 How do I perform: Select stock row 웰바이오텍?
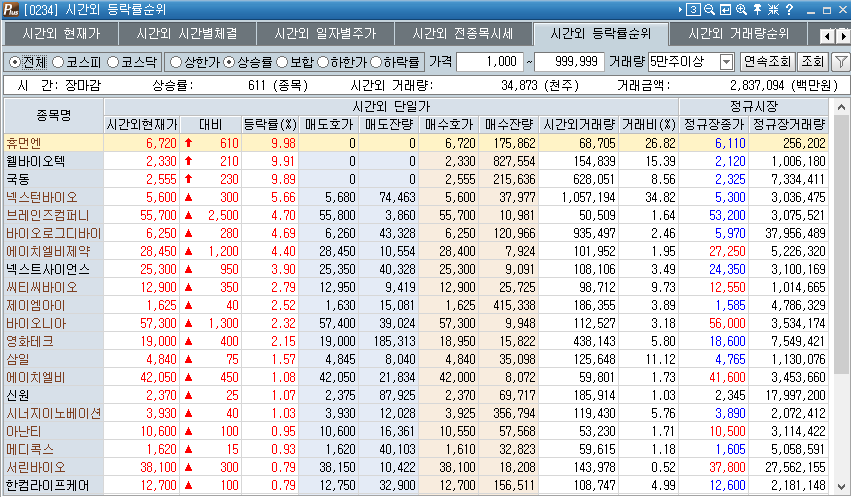pos(416,161)
